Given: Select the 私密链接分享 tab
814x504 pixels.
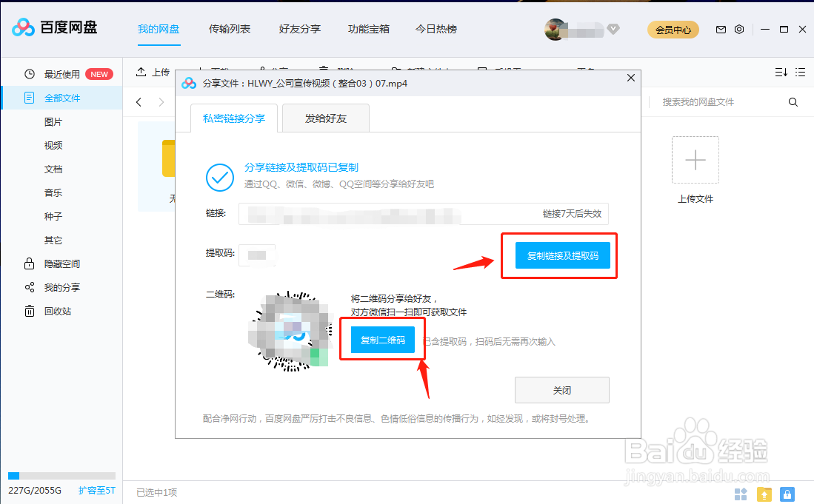Looking at the screenshot, I should tap(234, 118).
